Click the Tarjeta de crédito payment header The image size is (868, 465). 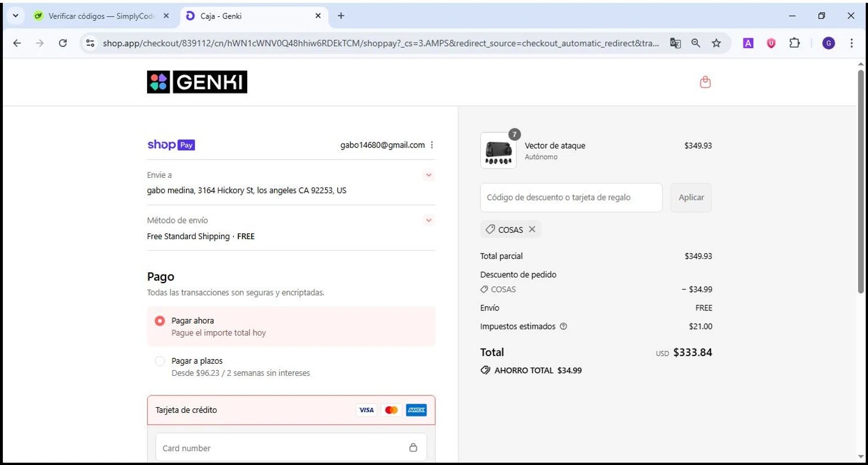click(291, 410)
